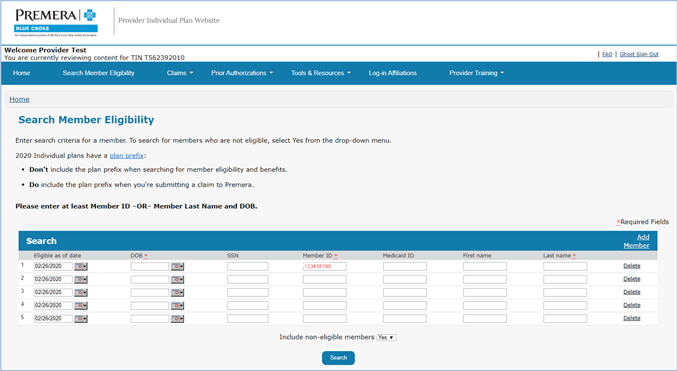
Task: Delete search row 2
Action: coord(632,279)
